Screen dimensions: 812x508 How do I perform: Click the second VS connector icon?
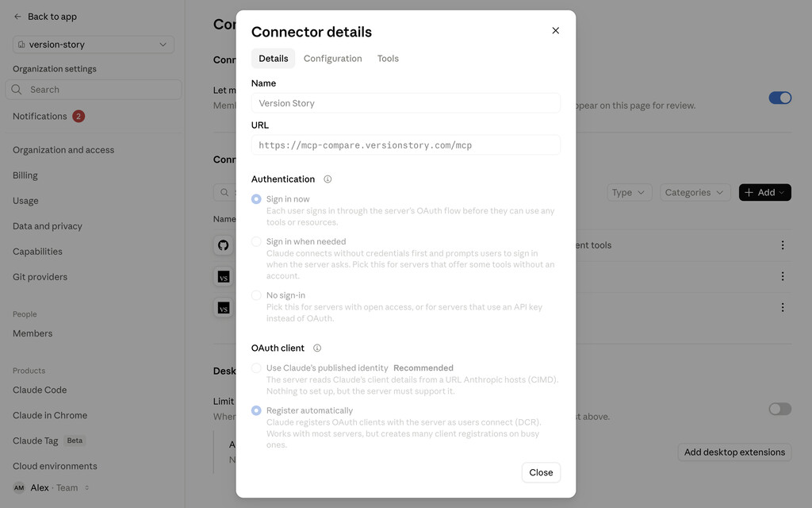223,308
